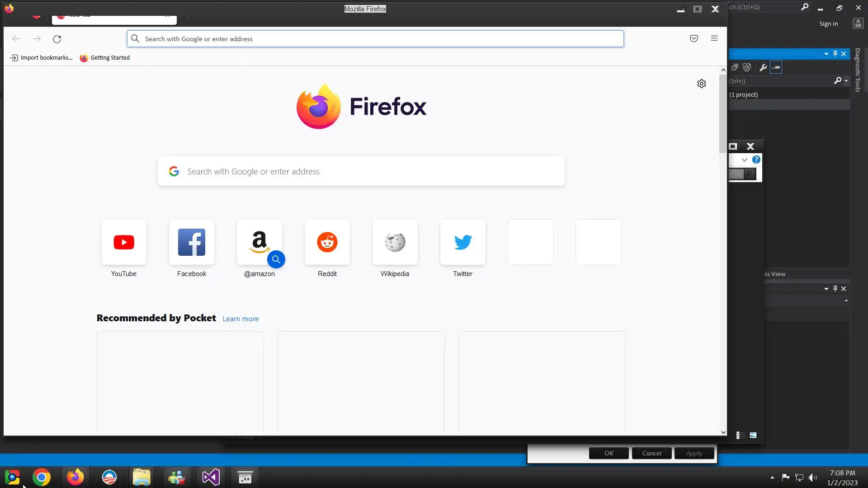Image resolution: width=868 pixels, height=488 pixels.
Task: Click the Save to Pocket icon
Action: coord(694,38)
